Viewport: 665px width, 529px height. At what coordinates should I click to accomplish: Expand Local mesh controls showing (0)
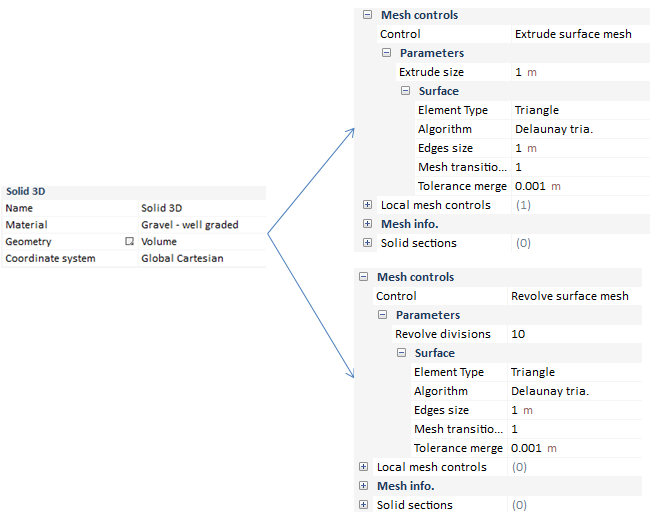(363, 467)
